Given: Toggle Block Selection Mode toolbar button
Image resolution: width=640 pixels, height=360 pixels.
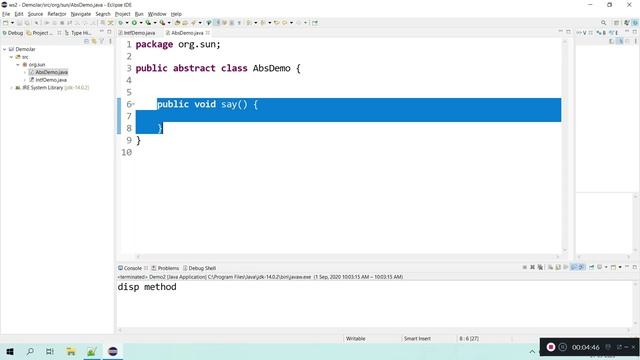Looking at the screenshot, I should [231, 23].
